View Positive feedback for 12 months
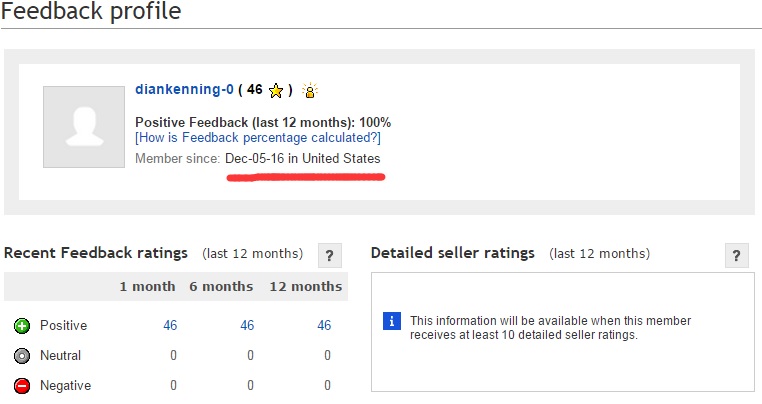This screenshot has height=404, width=762. coord(324,326)
